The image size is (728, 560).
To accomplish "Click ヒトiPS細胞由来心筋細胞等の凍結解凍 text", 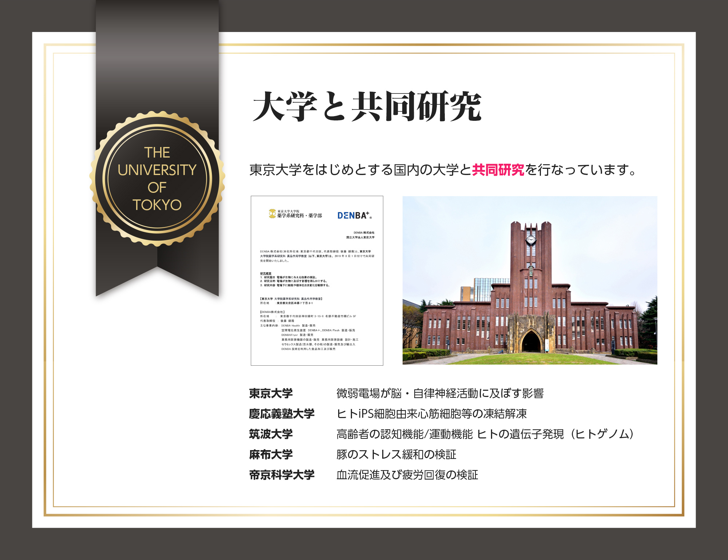I will point(432,413).
